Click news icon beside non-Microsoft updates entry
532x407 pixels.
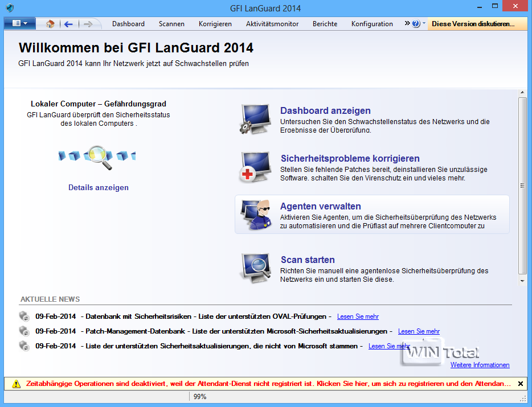[24, 346]
